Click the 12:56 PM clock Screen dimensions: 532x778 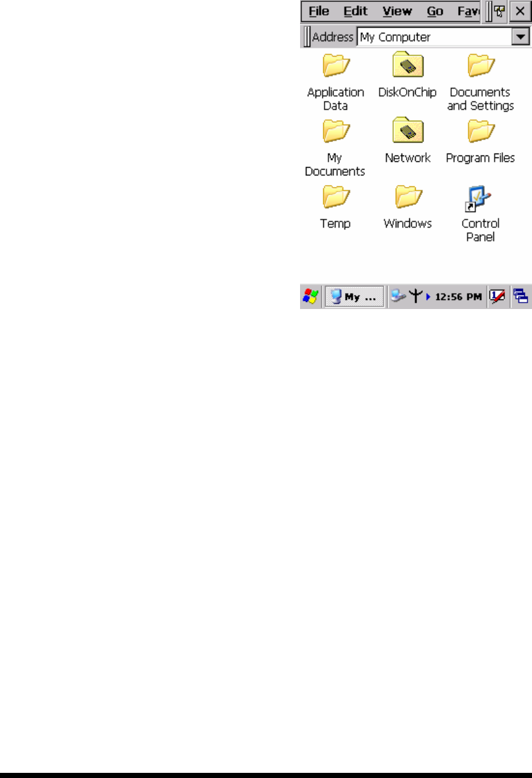[x=459, y=297]
